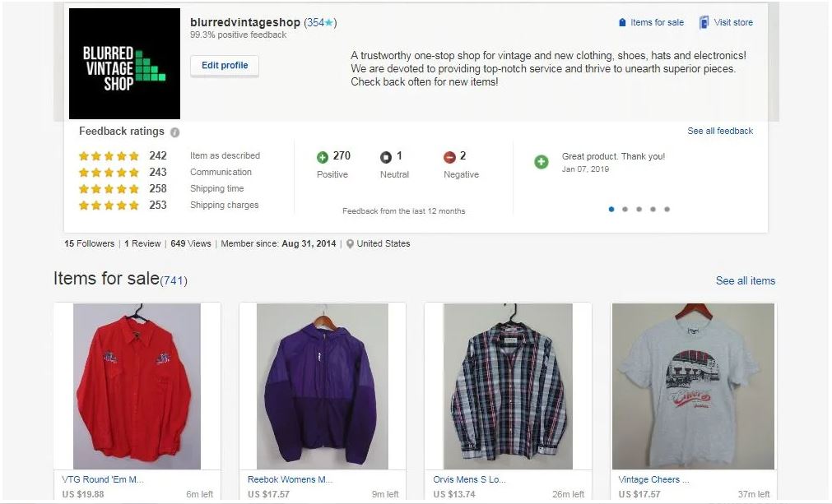Open the Orvis Mens plaid shirt listing title

[x=469, y=479]
